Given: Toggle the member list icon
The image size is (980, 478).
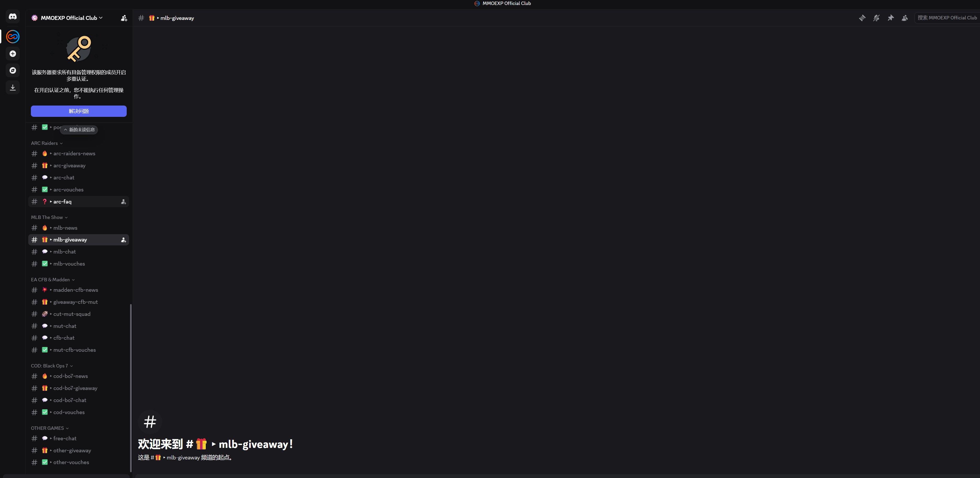Looking at the screenshot, I should point(905,18).
